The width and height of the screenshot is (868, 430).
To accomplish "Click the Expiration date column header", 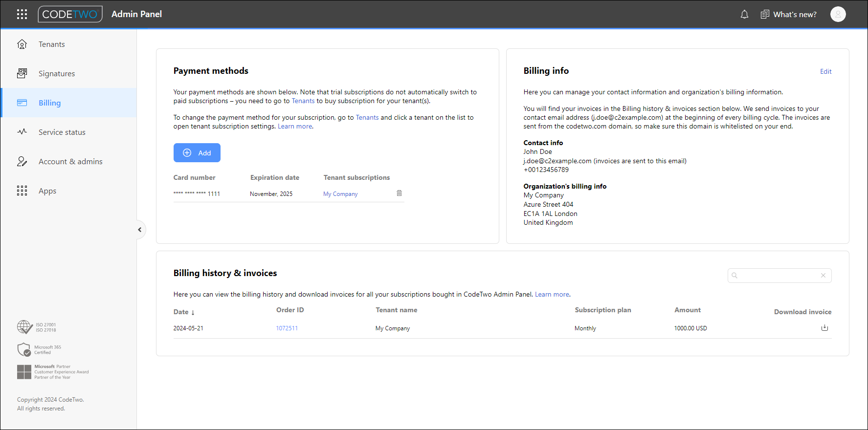I will click(275, 177).
